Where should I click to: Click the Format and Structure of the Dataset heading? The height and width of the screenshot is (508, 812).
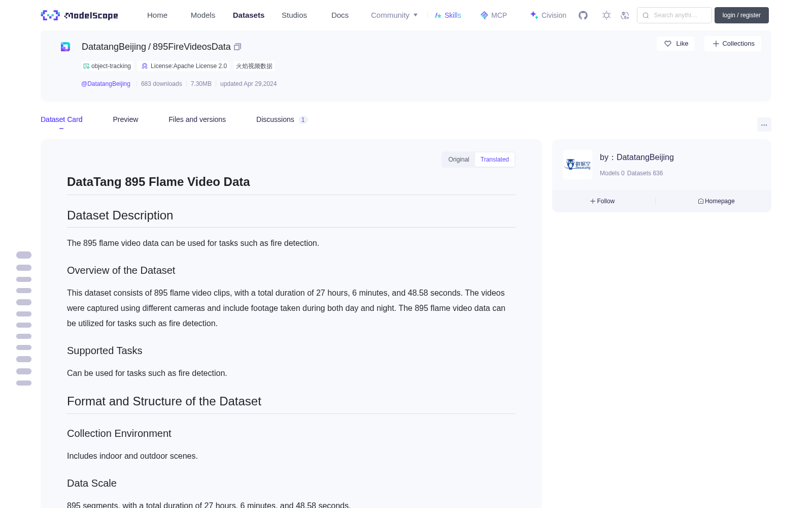pos(164,401)
